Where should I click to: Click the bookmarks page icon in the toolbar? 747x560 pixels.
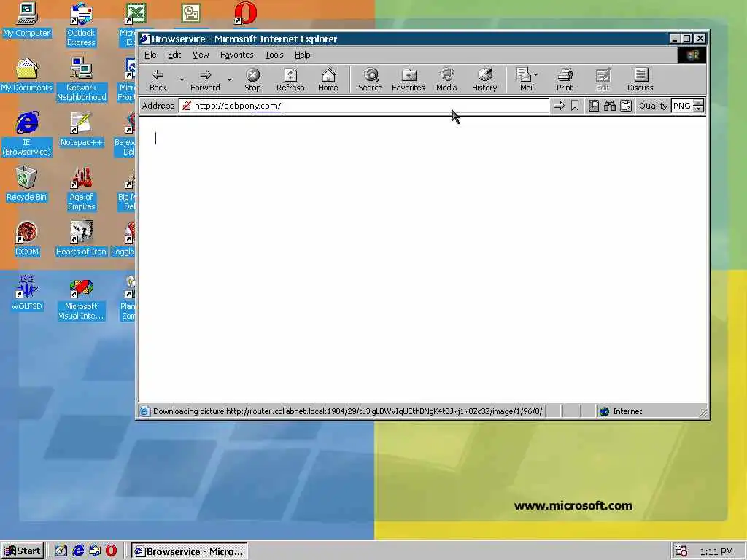594,106
